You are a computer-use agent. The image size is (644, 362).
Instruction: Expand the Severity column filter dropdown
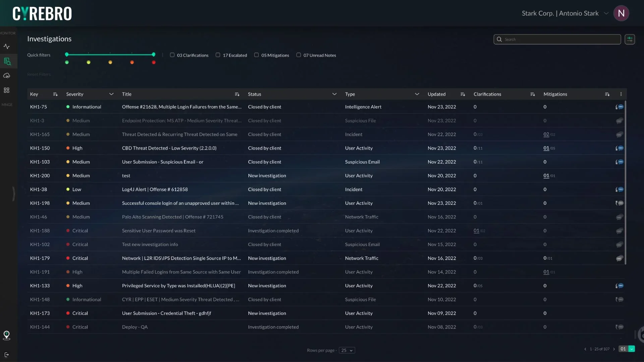click(111, 94)
